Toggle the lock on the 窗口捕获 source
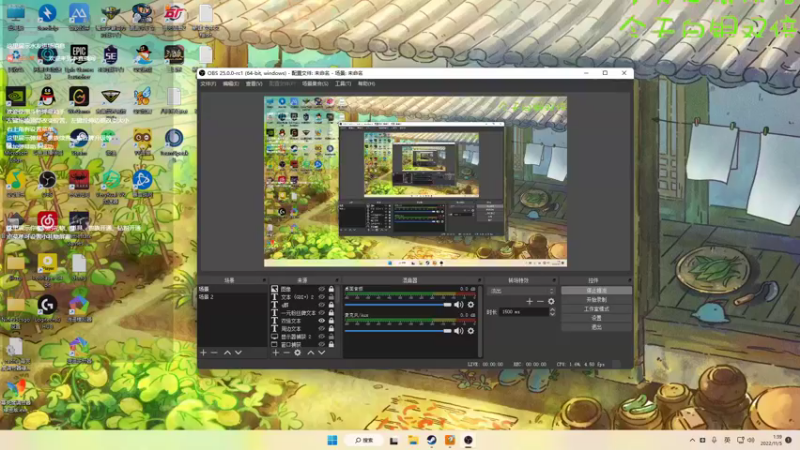The width and height of the screenshot is (800, 450). coord(331,344)
